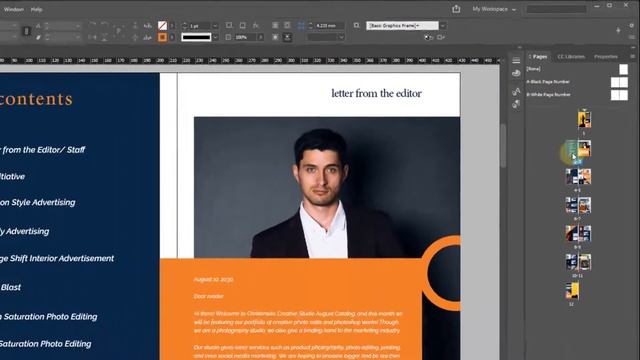Screen dimensions: 640x360
Task: Open the Help menu
Action: [x=36, y=9]
